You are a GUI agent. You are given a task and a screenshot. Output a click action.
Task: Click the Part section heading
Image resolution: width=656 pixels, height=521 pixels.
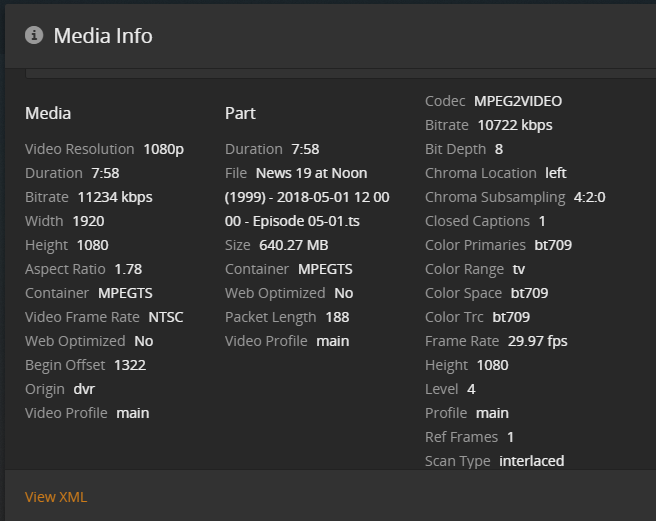240,113
